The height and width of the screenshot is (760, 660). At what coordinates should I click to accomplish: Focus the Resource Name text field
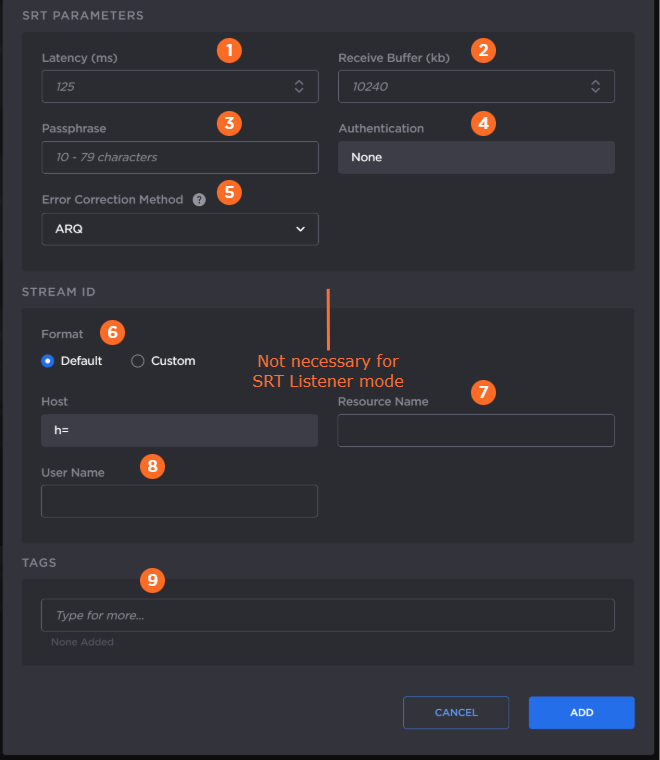(x=476, y=431)
